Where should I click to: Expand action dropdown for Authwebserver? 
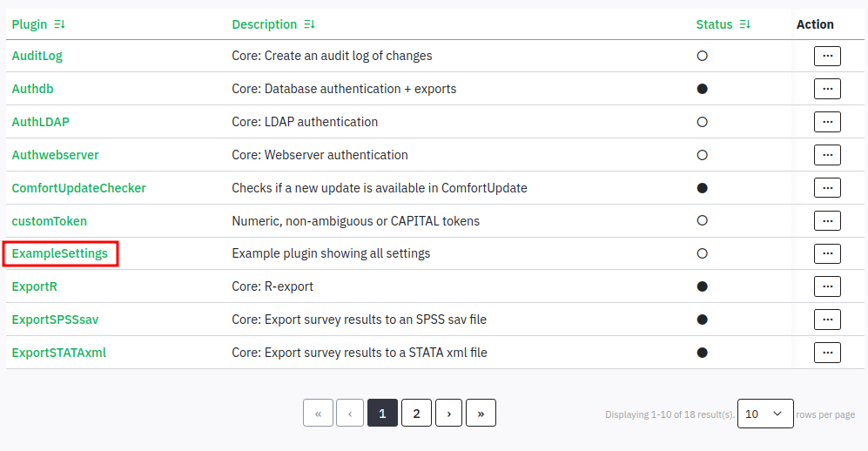tap(826, 155)
